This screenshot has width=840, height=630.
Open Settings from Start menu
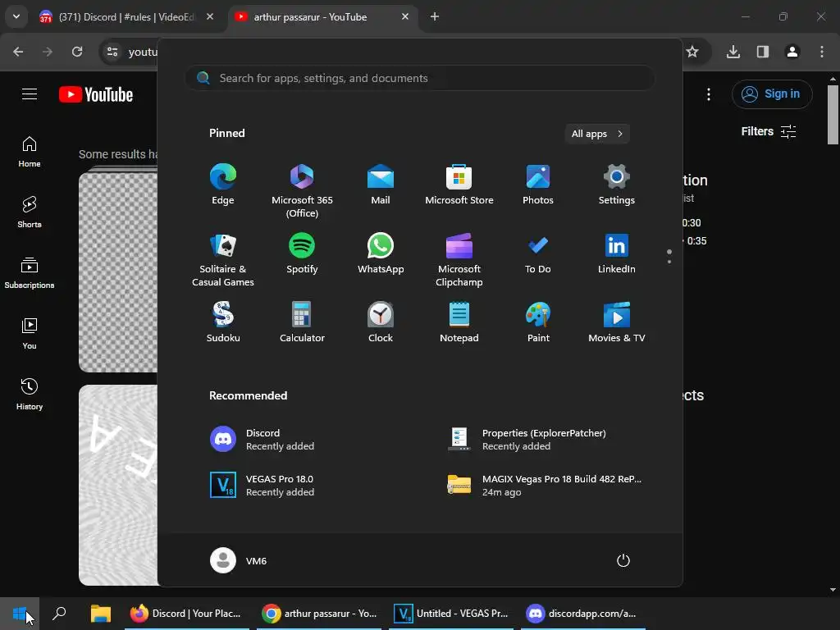pos(617,185)
